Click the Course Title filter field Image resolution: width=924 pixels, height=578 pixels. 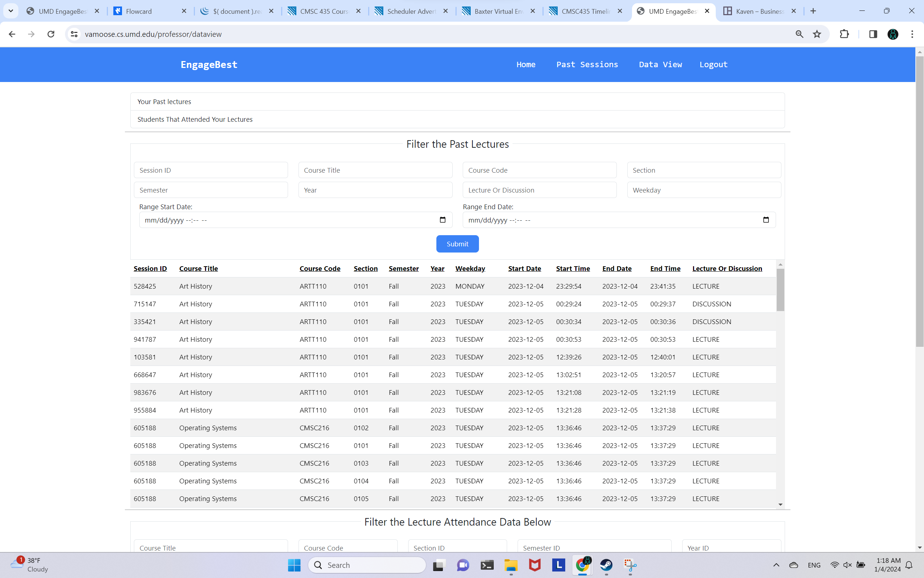click(375, 170)
